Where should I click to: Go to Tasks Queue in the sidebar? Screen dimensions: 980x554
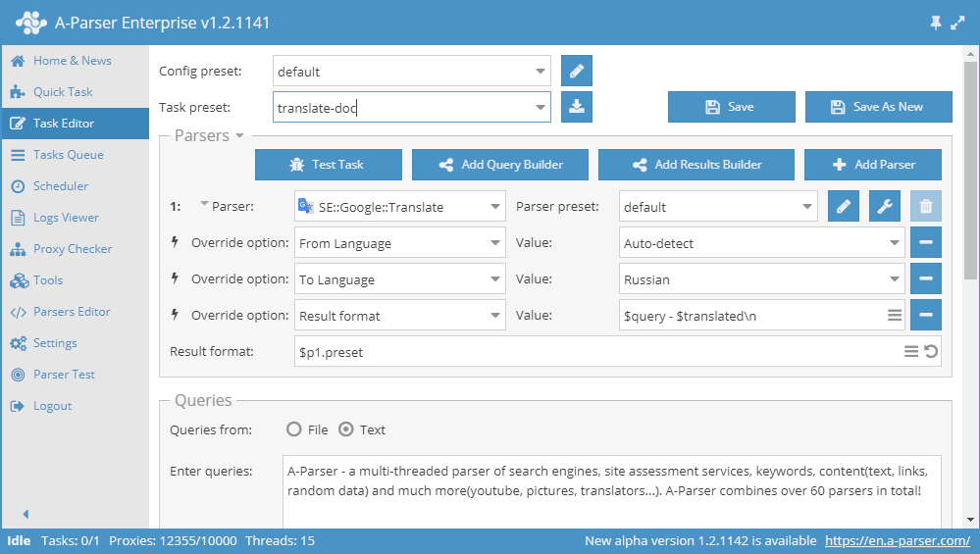point(68,155)
